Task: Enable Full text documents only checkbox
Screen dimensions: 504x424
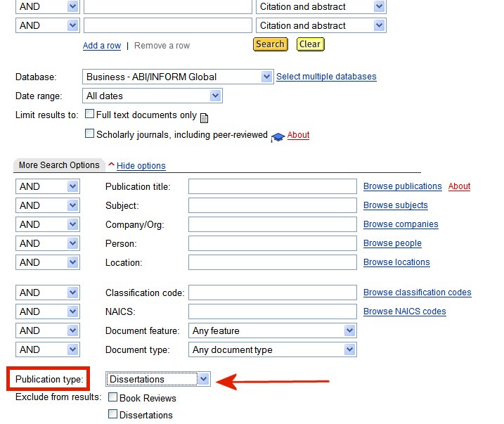Action: pos(90,114)
